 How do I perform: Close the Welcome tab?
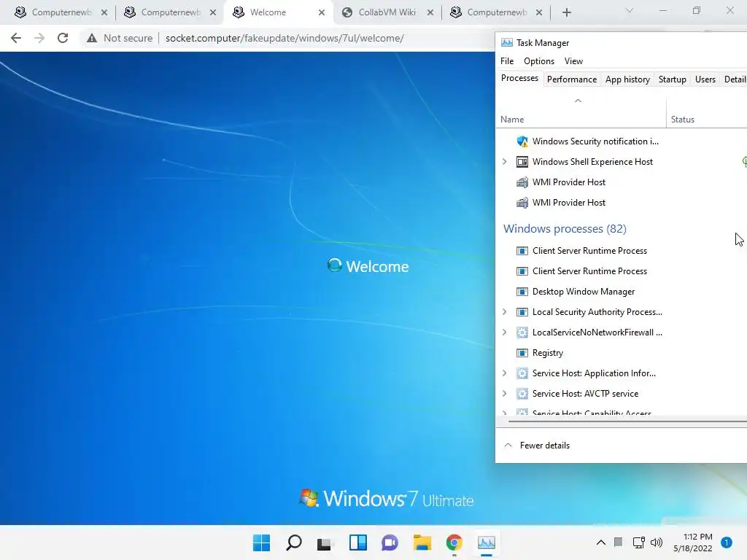pyautogui.click(x=322, y=12)
